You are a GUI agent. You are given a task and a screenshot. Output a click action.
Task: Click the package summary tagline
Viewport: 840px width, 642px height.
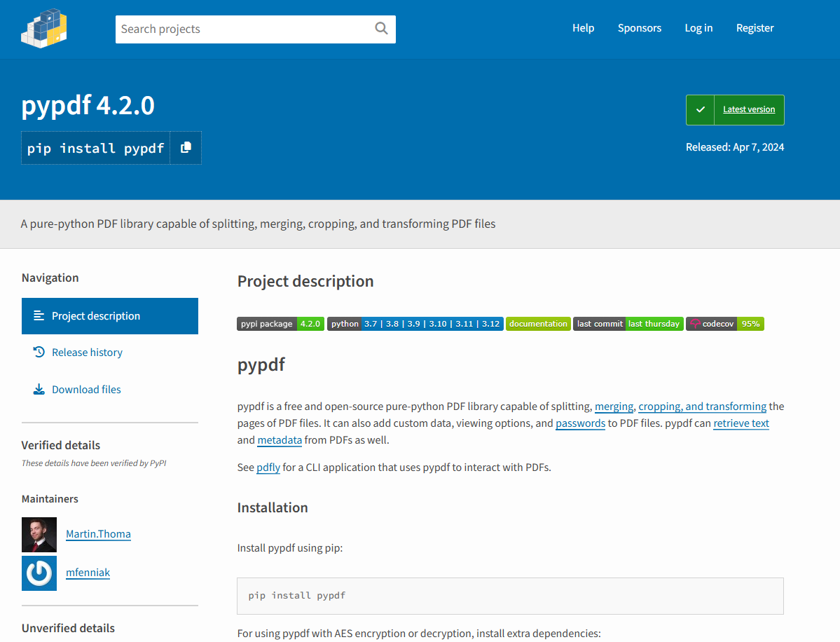coord(258,224)
